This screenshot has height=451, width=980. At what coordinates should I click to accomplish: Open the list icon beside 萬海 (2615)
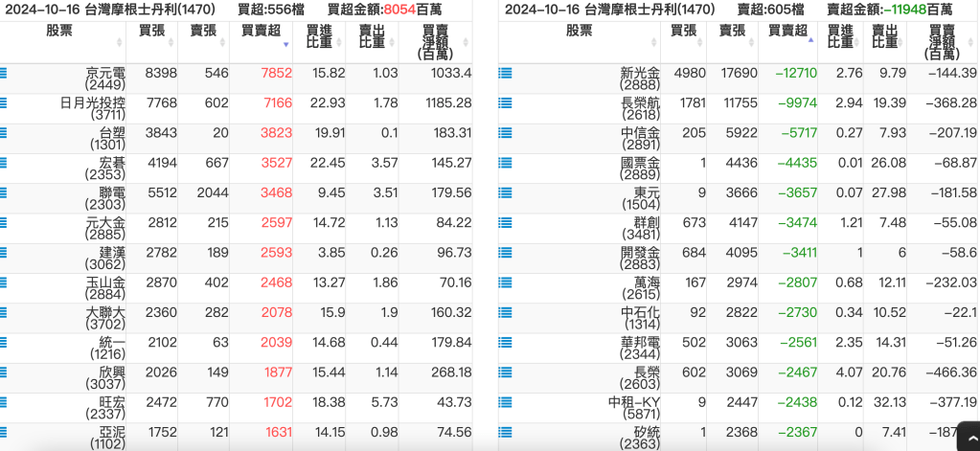pos(505,282)
